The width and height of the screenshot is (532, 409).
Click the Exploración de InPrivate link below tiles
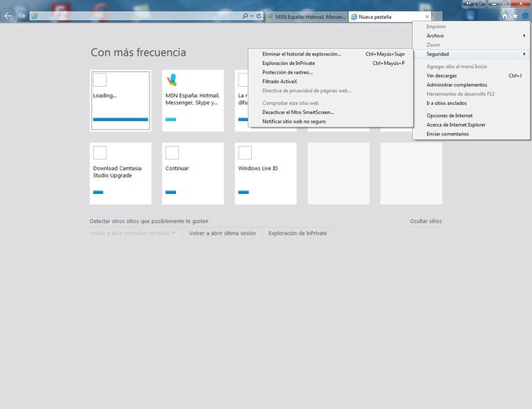click(298, 233)
